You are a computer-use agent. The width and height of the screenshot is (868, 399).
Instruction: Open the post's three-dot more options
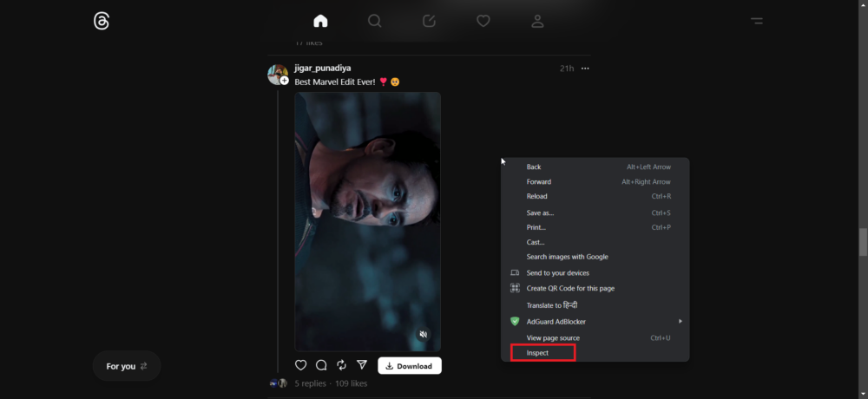(585, 69)
